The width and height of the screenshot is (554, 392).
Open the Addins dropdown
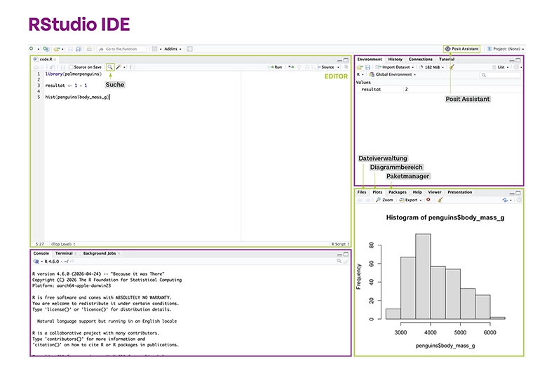[173, 49]
